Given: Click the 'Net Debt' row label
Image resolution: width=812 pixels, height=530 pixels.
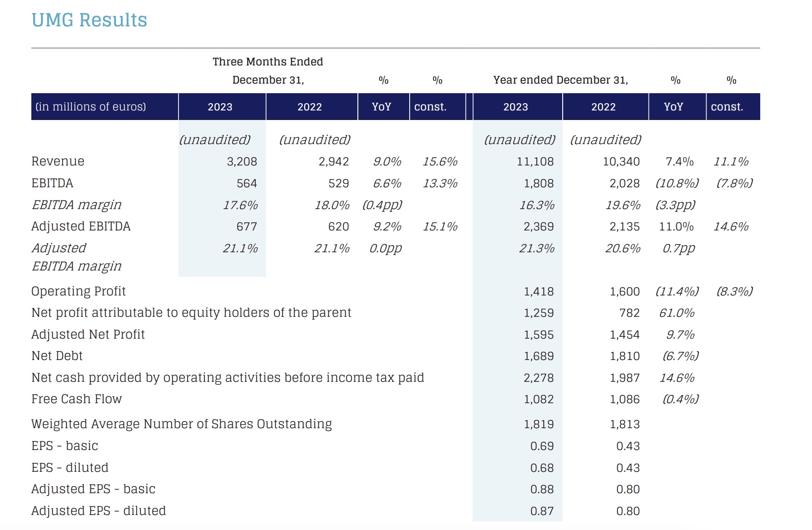Looking at the screenshot, I should coord(57,356).
